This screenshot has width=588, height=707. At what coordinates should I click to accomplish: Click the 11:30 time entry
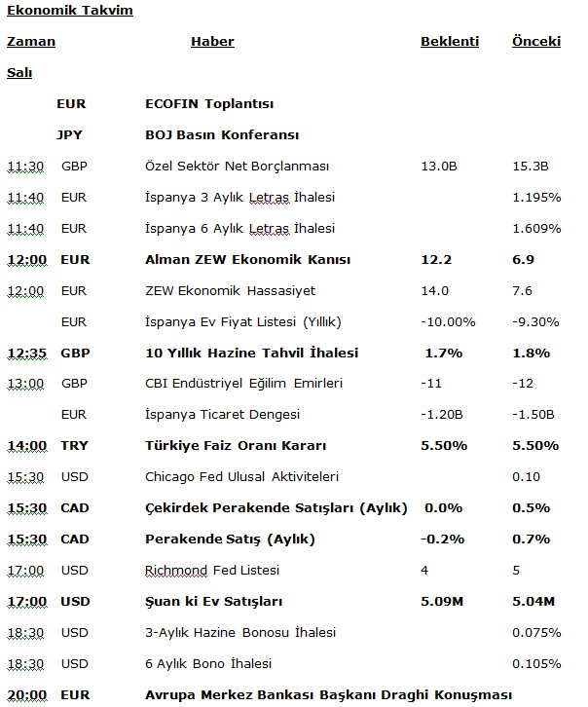coord(25,167)
